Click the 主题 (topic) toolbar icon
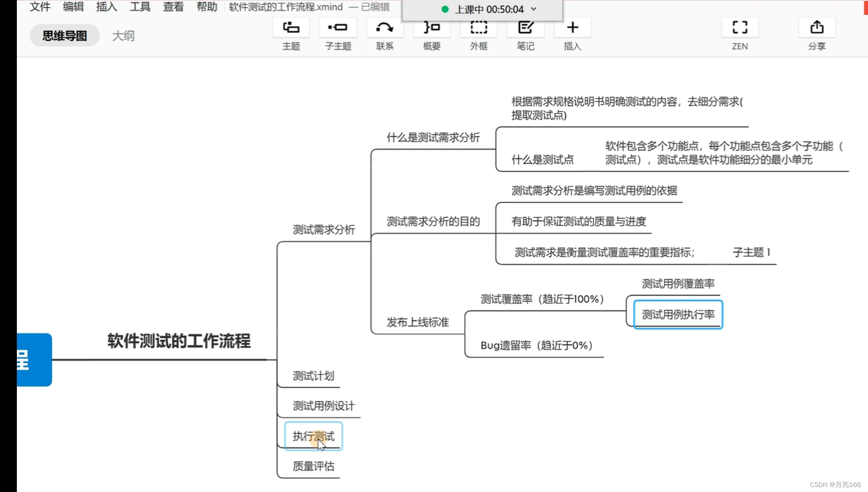Viewport: 868px width, 492px height. 291,27
